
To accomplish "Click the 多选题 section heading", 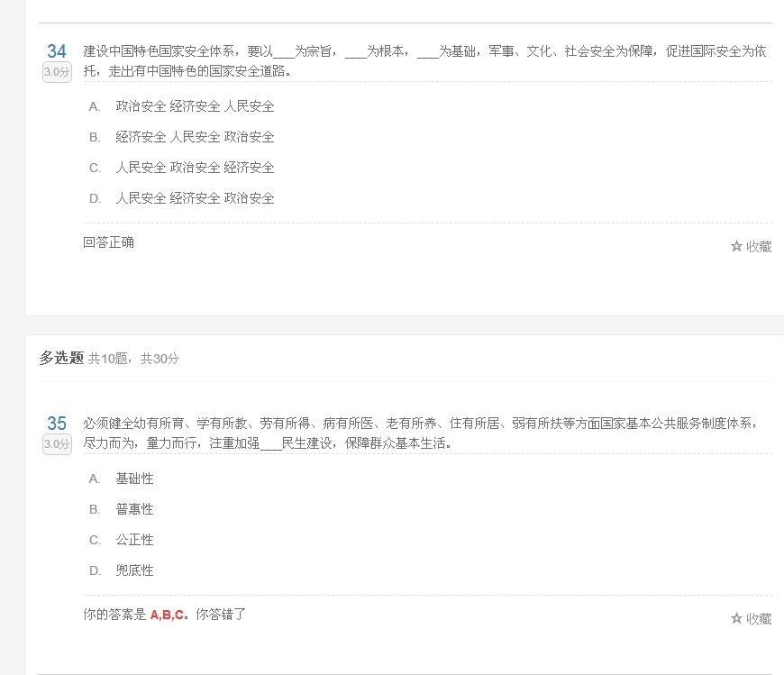I will pyautogui.click(x=61, y=358).
